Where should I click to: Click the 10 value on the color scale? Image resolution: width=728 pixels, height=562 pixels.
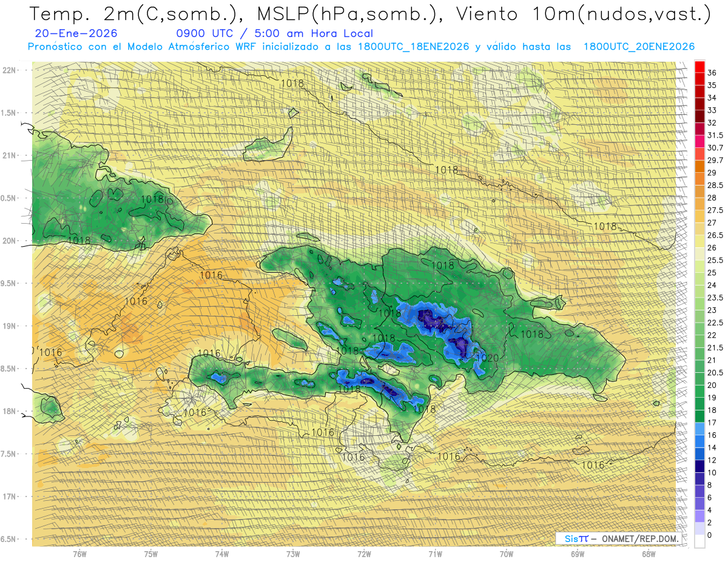(712, 472)
